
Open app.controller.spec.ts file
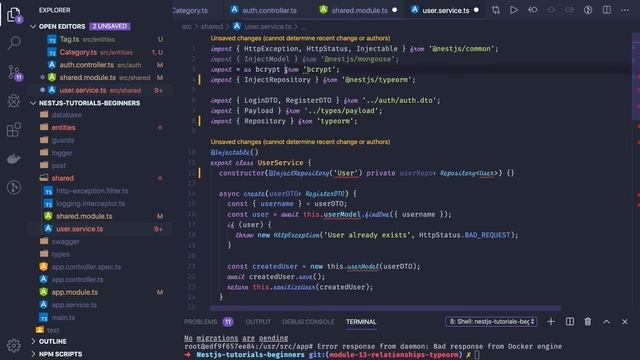coord(86,267)
